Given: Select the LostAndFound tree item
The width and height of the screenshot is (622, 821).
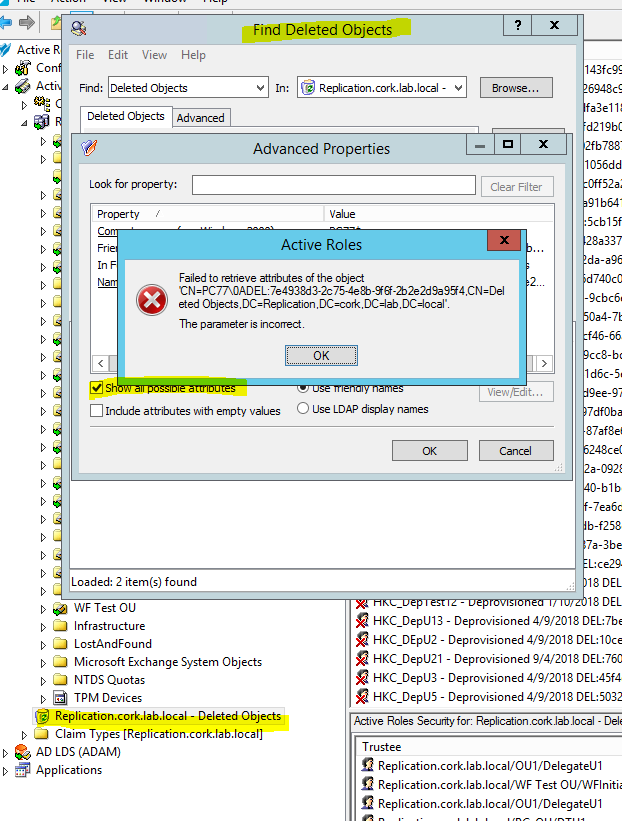Looking at the screenshot, I should [x=113, y=644].
